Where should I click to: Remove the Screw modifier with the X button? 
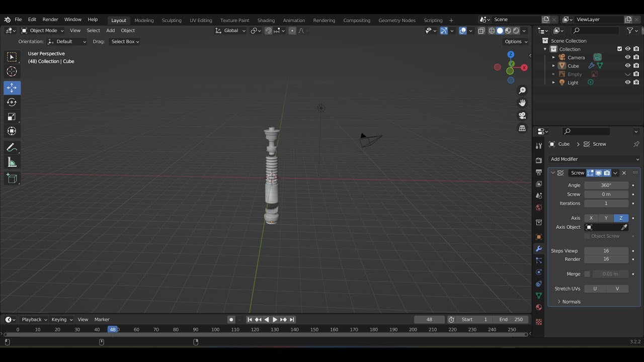[624, 173]
